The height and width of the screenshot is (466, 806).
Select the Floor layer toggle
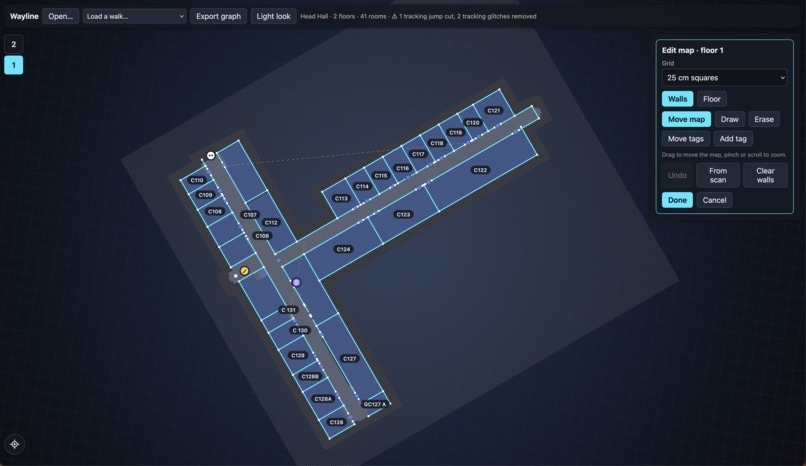[x=712, y=99]
